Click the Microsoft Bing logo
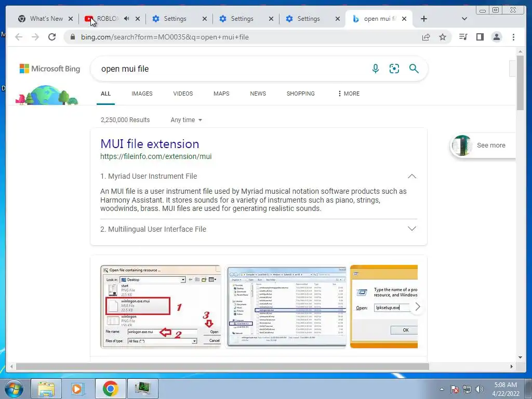 pos(50,69)
